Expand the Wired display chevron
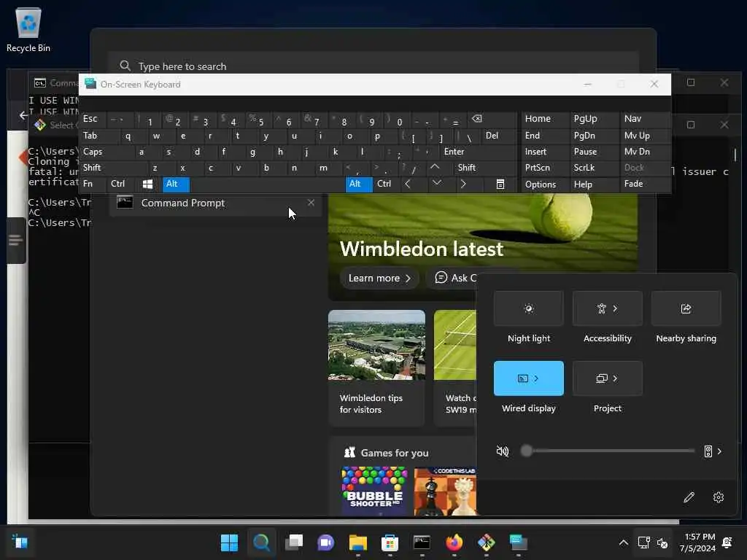This screenshot has width=747, height=560. (537, 378)
